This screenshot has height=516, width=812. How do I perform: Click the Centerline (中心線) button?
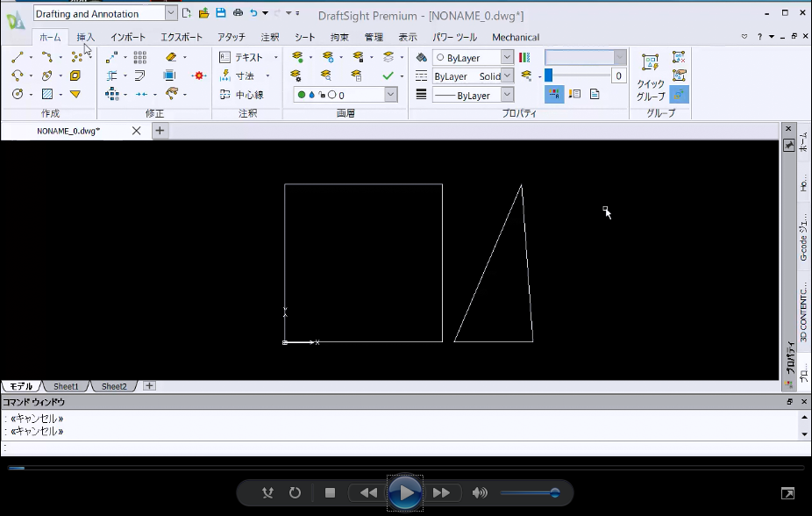tap(242, 94)
